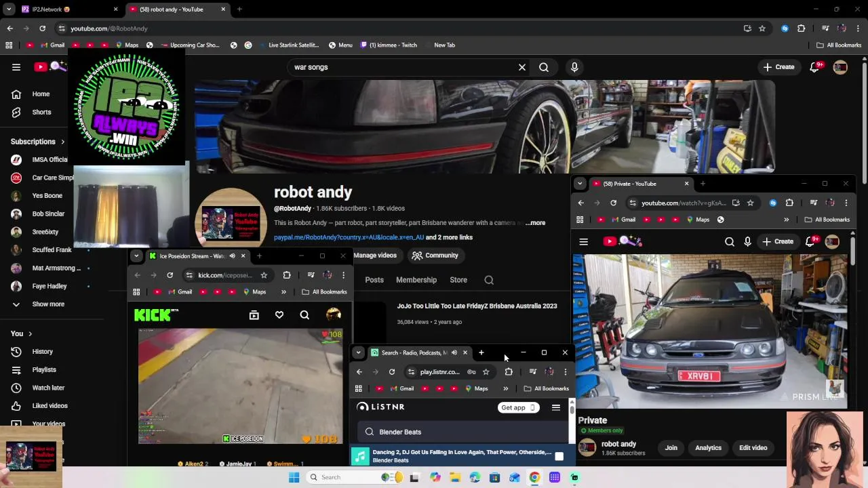Show hidden bookmarks chevron in Kick window
Viewport: 868px width, 488px height.
pyautogui.click(x=283, y=292)
